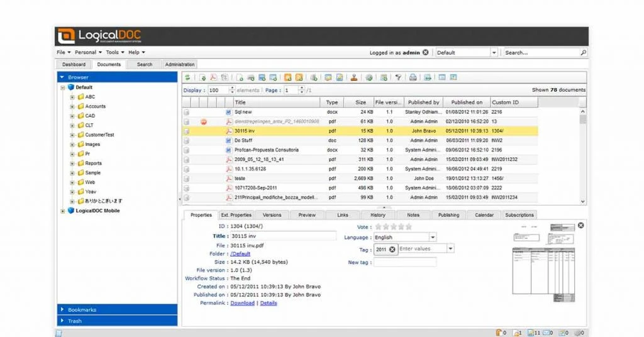This screenshot has height=337, width=644.
Task: Click the rubber stamp toolbar icon
Action: click(x=353, y=77)
